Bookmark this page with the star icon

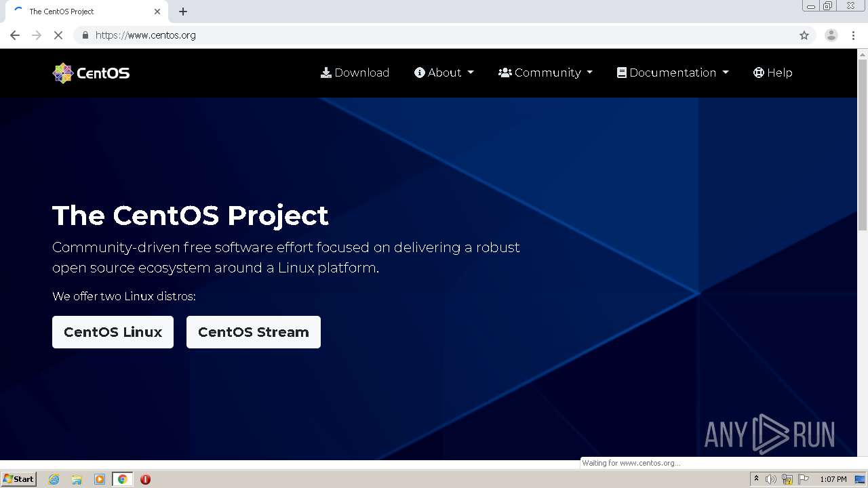tap(804, 35)
